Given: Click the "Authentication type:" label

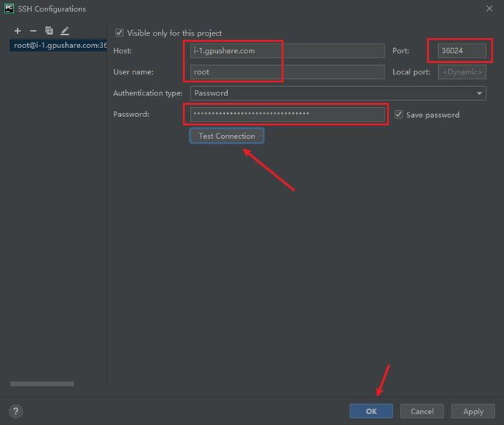Looking at the screenshot, I should click(x=147, y=93).
